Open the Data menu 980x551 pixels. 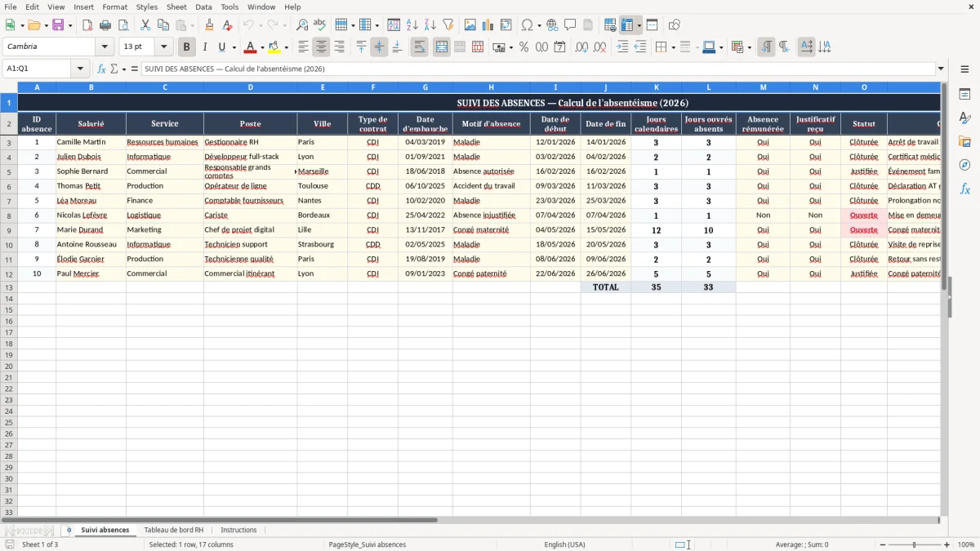(x=203, y=7)
